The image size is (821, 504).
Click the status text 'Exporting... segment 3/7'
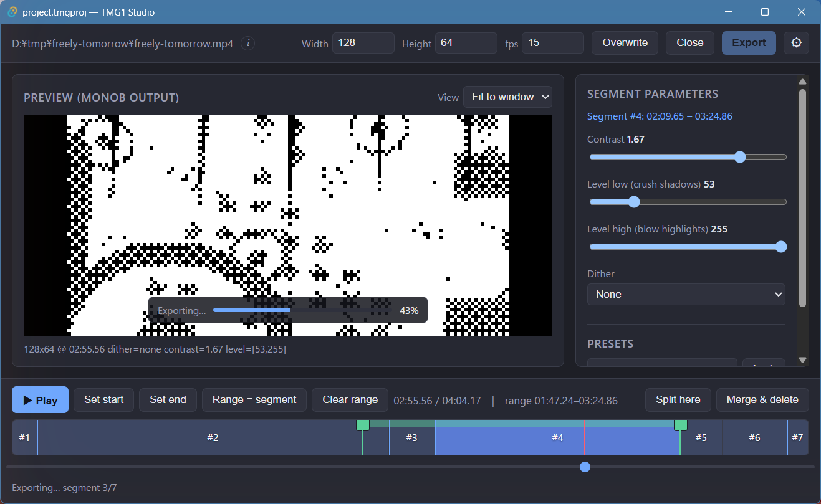coord(64,488)
